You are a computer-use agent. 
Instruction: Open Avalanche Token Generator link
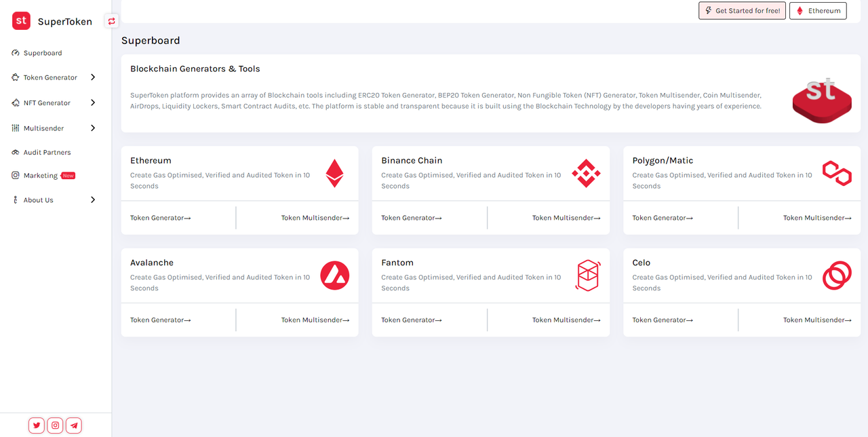[161, 320]
